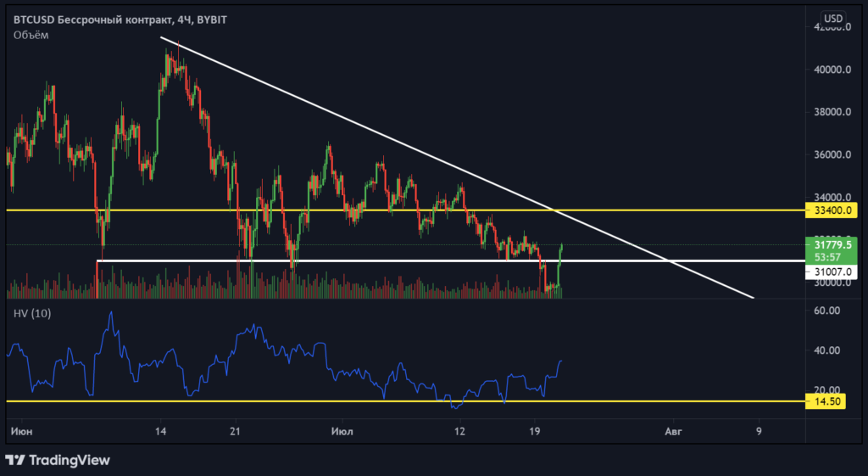Click the green 31779.5 current price label

click(830, 245)
